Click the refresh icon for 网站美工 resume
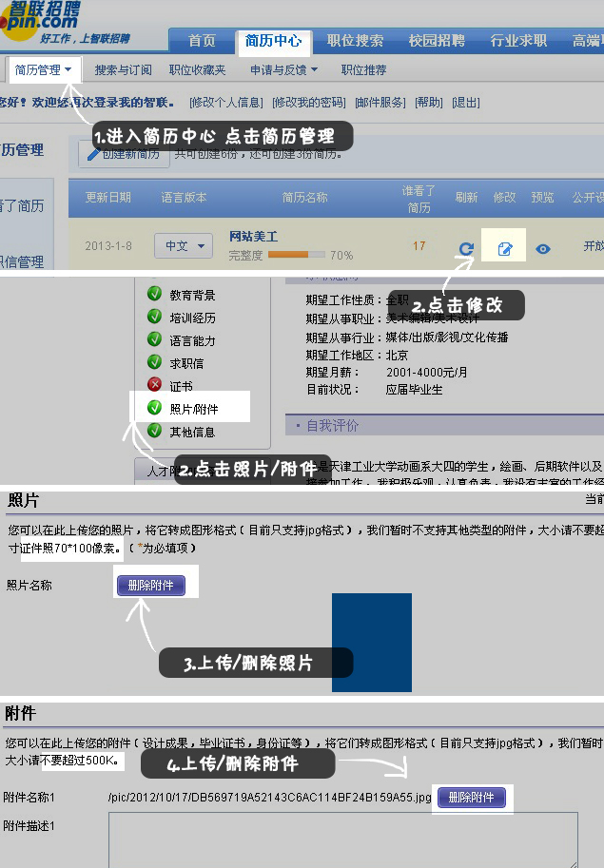 point(466,248)
